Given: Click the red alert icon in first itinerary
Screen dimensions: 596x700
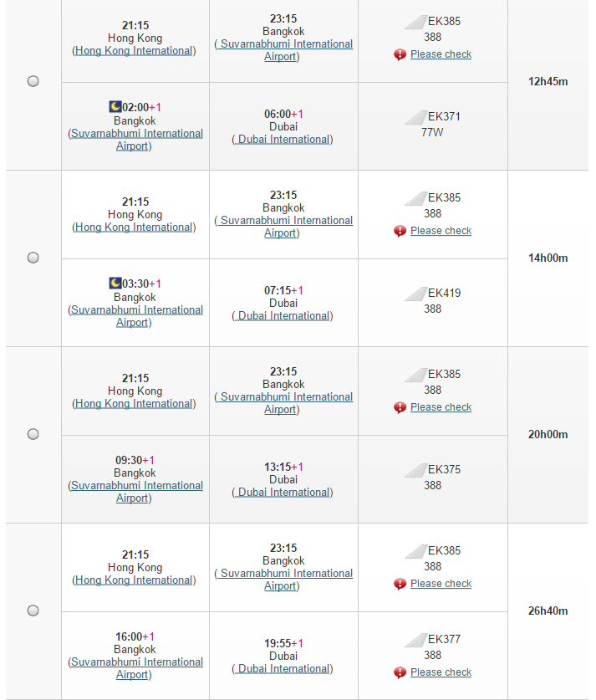Looking at the screenshot, I should [400, 54].
